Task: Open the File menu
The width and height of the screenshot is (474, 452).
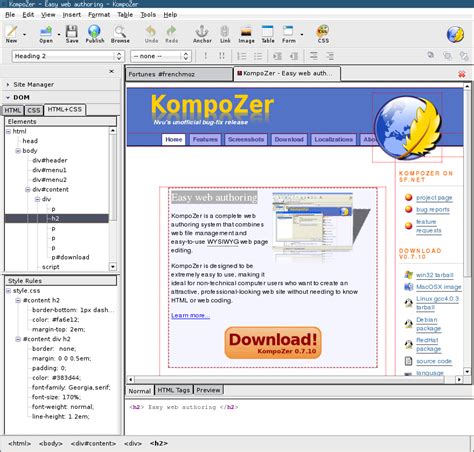Action: 10,15
